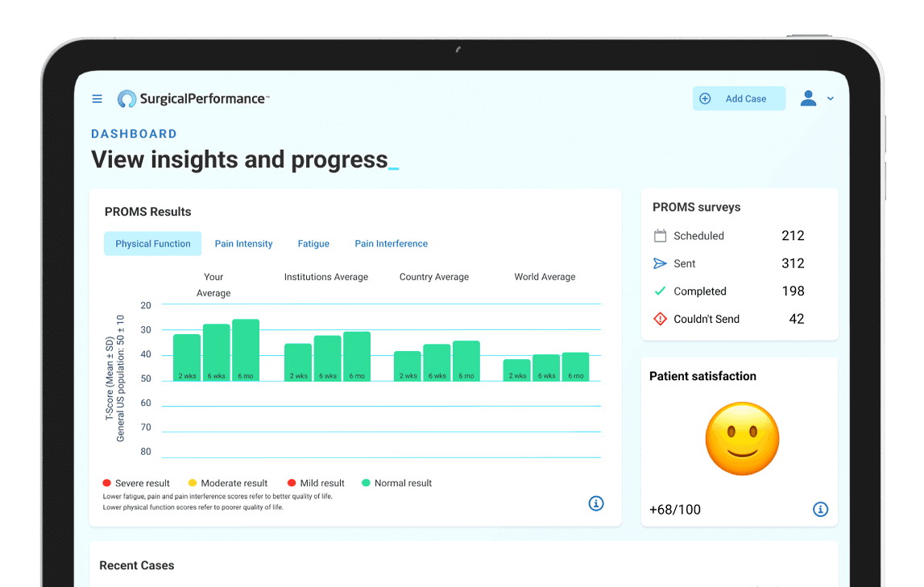Viewport: 924px width, 587px height.
Task: Click the PROMS surveys heading
Action: 697,207
